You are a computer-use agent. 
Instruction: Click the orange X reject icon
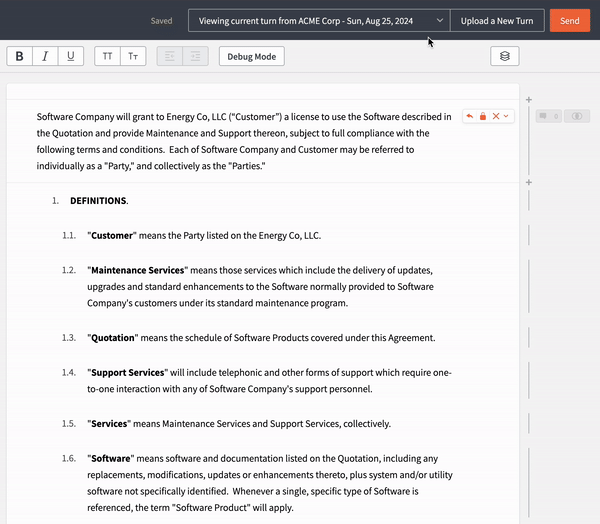[496, 116]
